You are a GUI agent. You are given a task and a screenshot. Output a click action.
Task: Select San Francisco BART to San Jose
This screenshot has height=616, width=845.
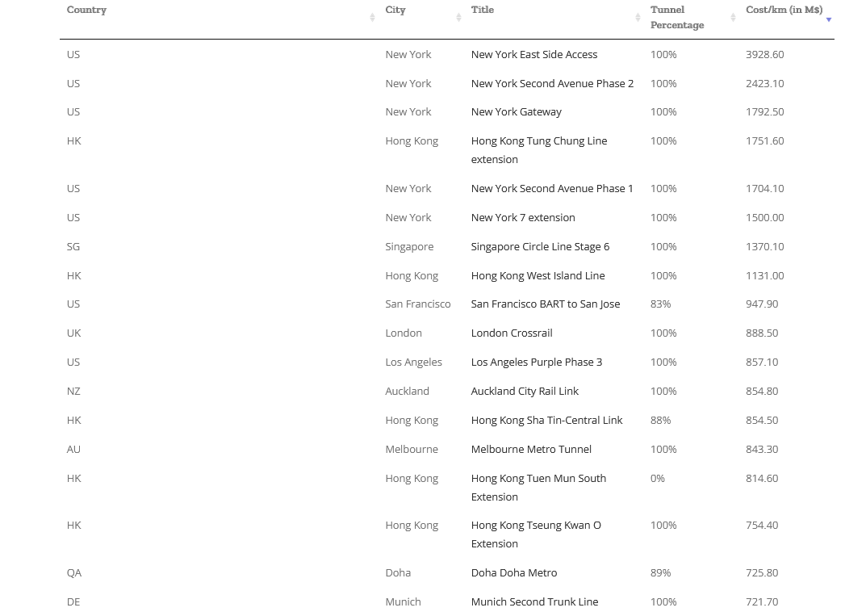click(x=546, y=304)
